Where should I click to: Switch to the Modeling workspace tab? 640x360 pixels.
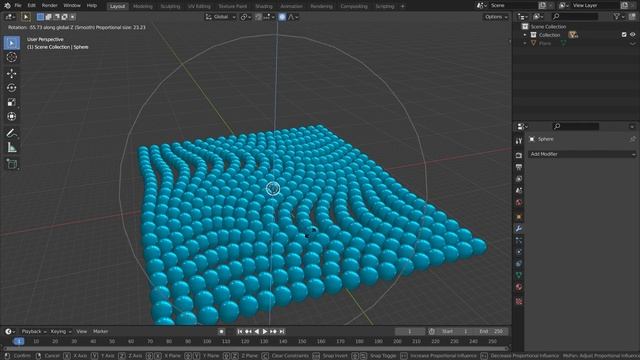(142, 6)
